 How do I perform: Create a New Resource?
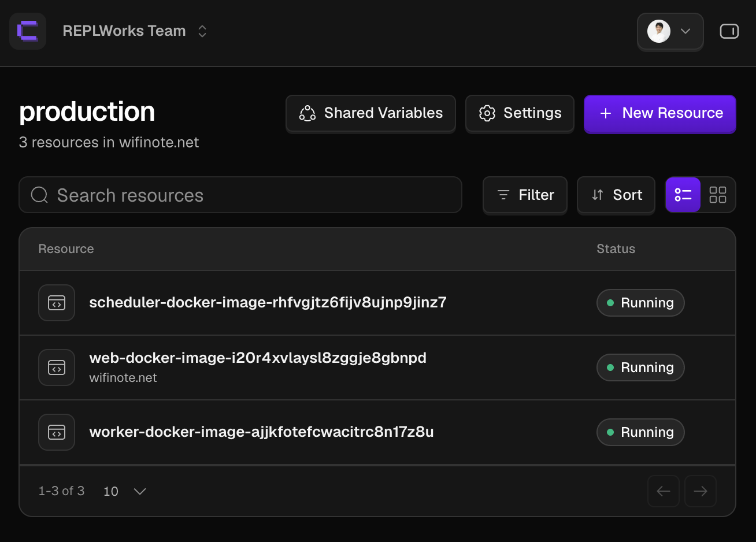click(660, 113)
